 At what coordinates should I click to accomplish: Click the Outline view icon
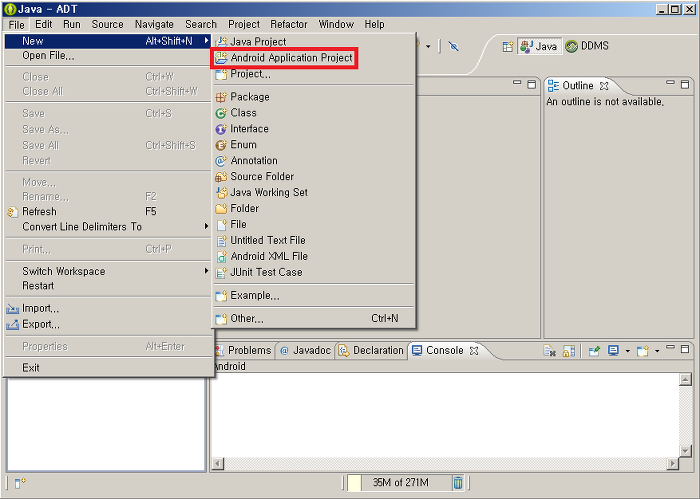coord(553,85)
